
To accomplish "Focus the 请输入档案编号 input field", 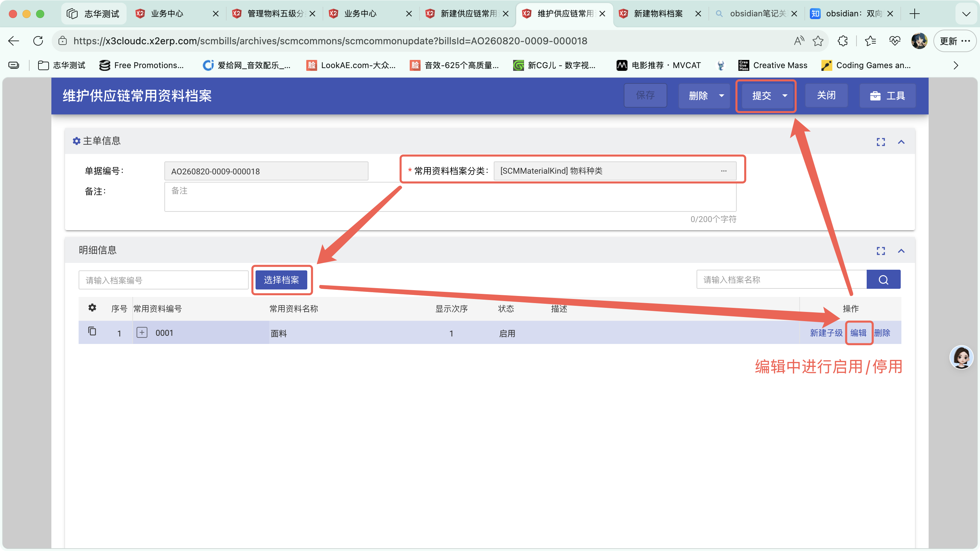I will [164, 280].
